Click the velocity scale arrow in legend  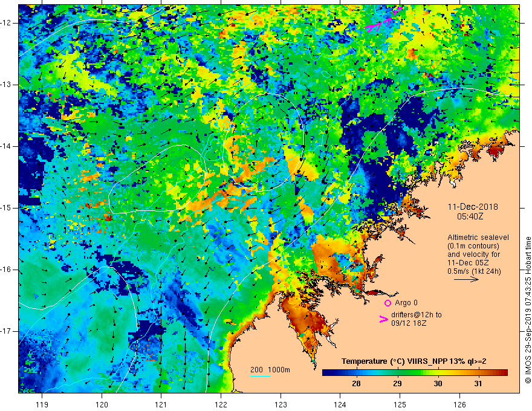466,279
